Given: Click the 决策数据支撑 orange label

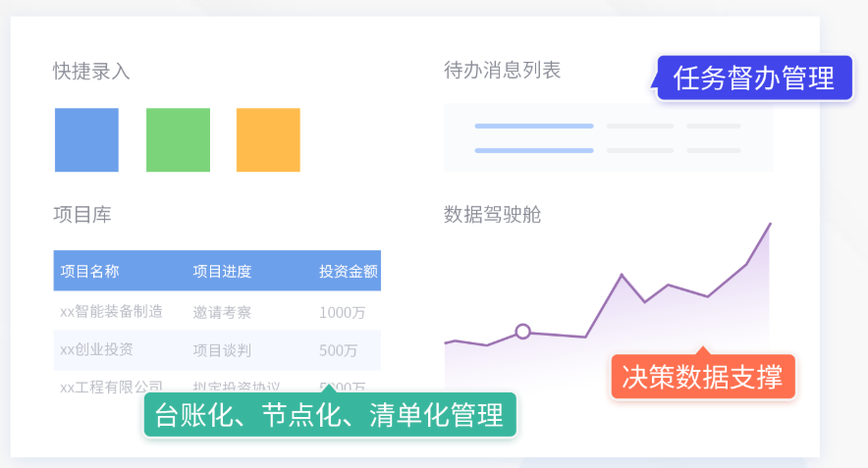Looking at the screenshot, I should [702, 377].
